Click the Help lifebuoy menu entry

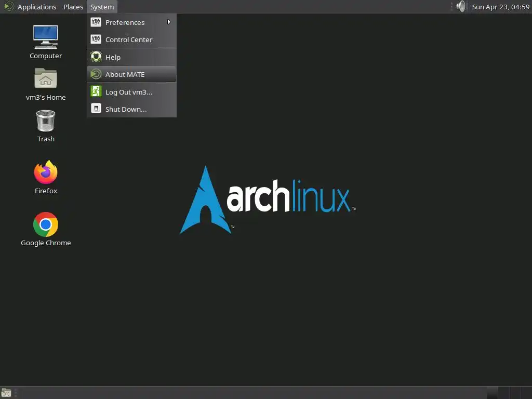[131, 57]
